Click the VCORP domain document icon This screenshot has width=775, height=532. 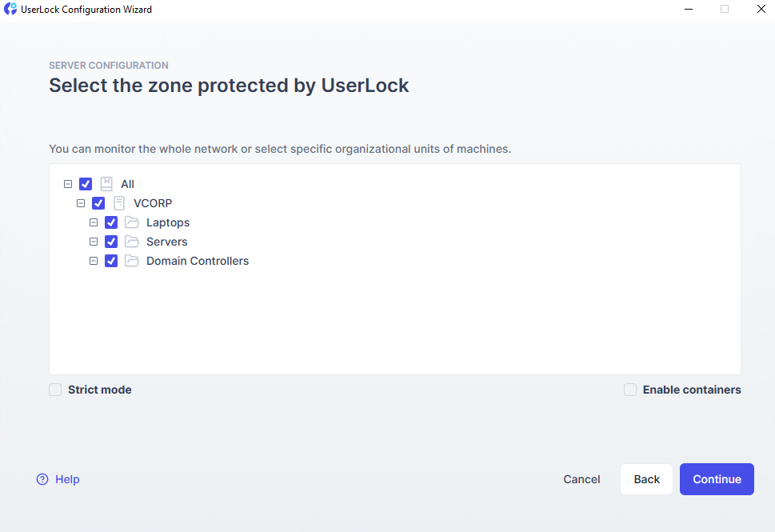coord(119,203)
